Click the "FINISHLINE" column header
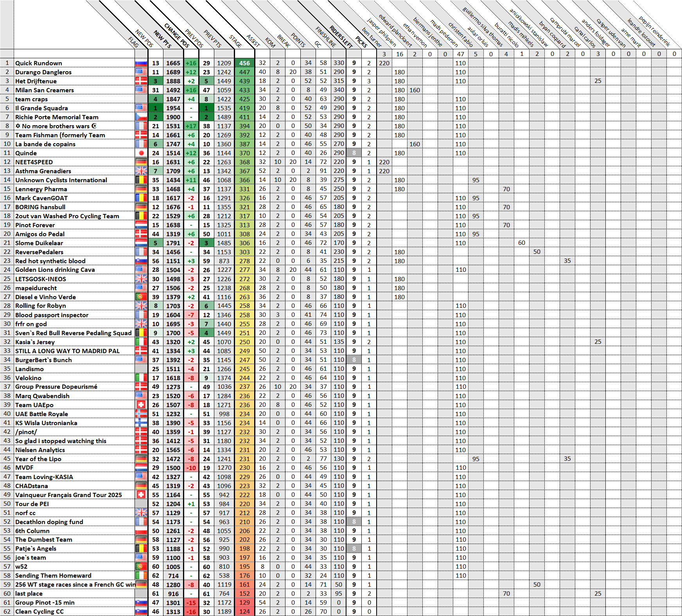 click(x=326, y=37)
